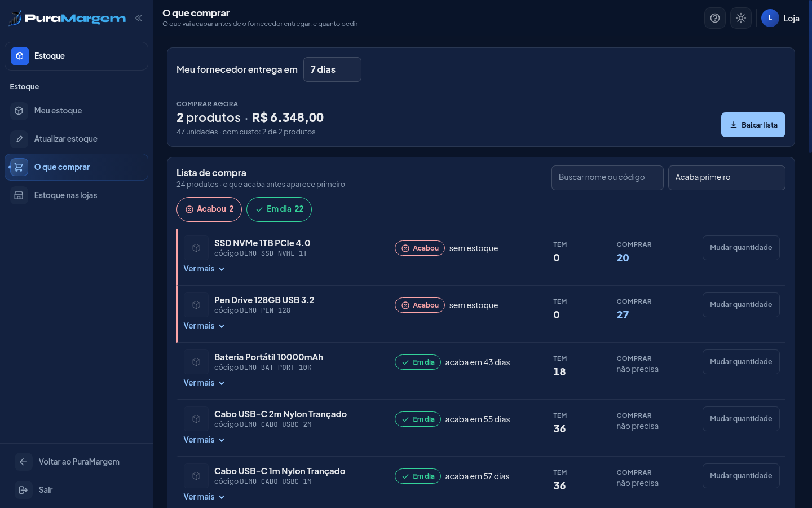812x508 pixels.
Task: Open the help question-mark icon
Action: coord(715,18)
